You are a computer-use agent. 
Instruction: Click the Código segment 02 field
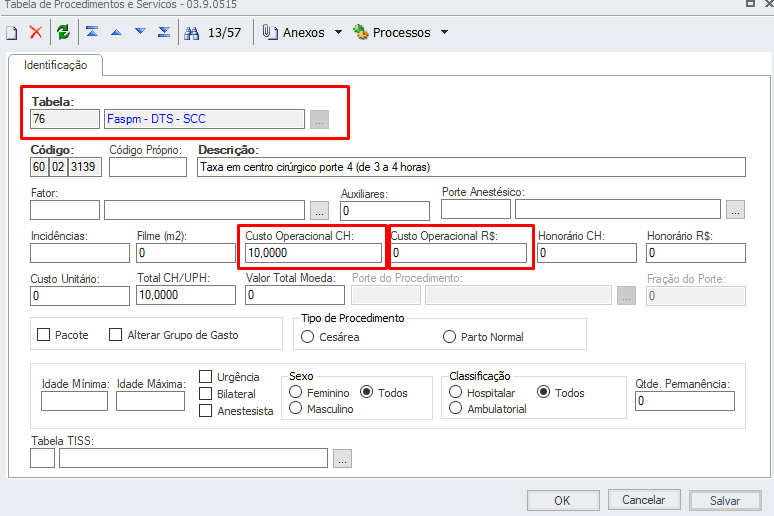[58, 167]
